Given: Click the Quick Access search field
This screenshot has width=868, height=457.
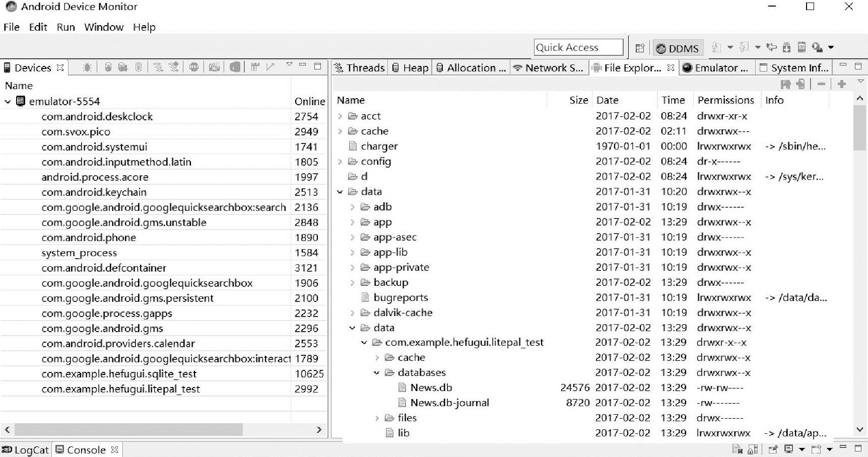Looking at the screenshot, I should [578, 47].
